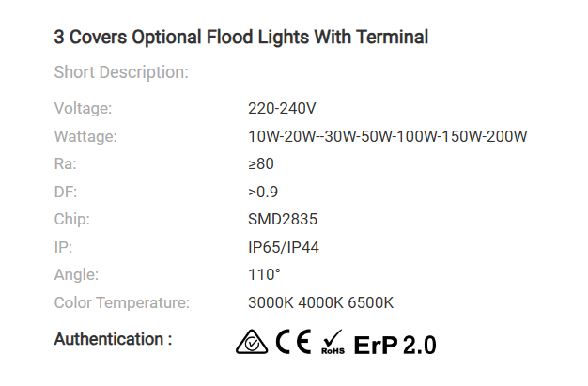The height and width of the screenshot is (386, 588).
Task: Click the Angle label
Action: (76, 274)
